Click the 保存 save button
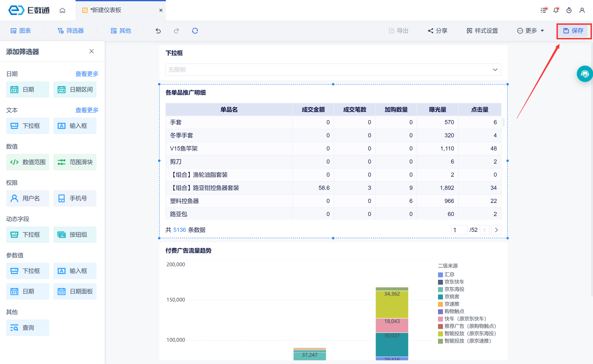The image size is (593, 364). click(x=574, y=31)
